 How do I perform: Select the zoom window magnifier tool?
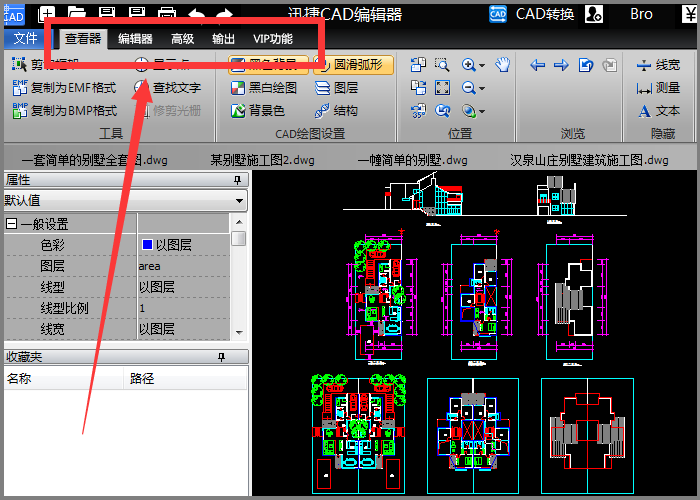(x=442, y=65)
